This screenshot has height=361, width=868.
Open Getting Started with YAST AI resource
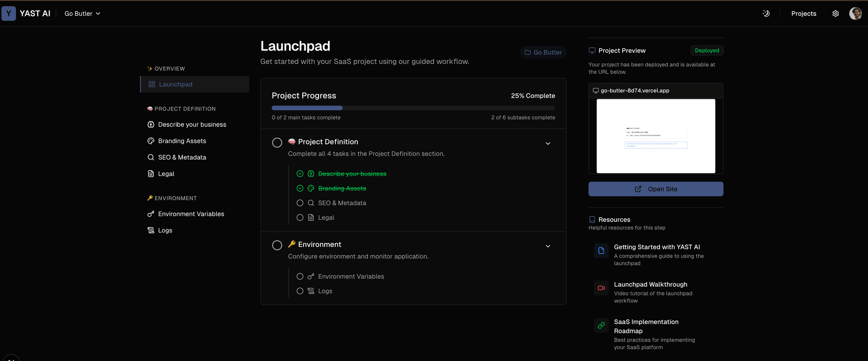tap(656, 255)
